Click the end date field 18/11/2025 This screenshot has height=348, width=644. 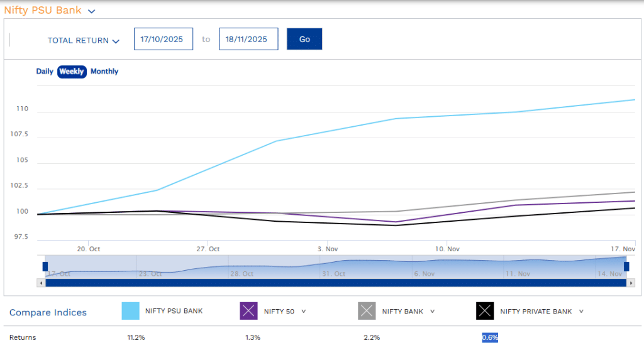248,39
